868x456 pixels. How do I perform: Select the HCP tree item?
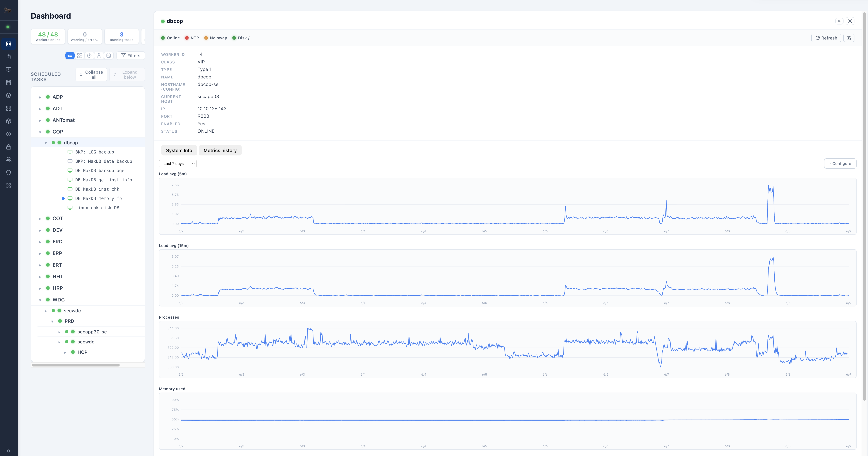tap(82, 352)
